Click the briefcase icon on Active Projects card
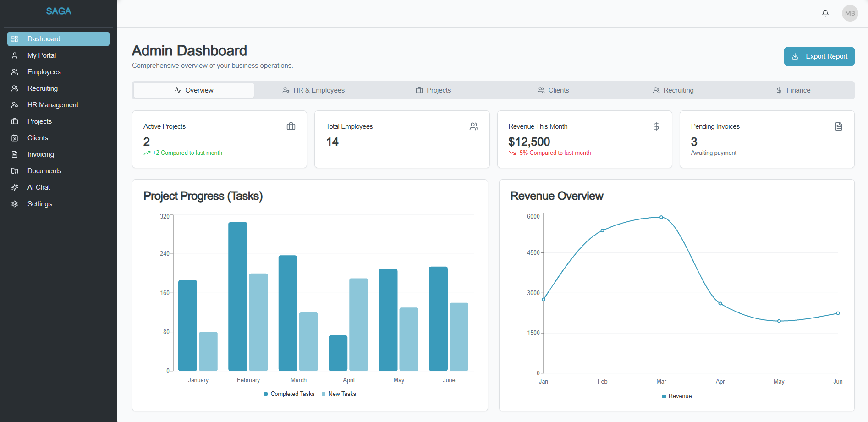 (291, 126)
